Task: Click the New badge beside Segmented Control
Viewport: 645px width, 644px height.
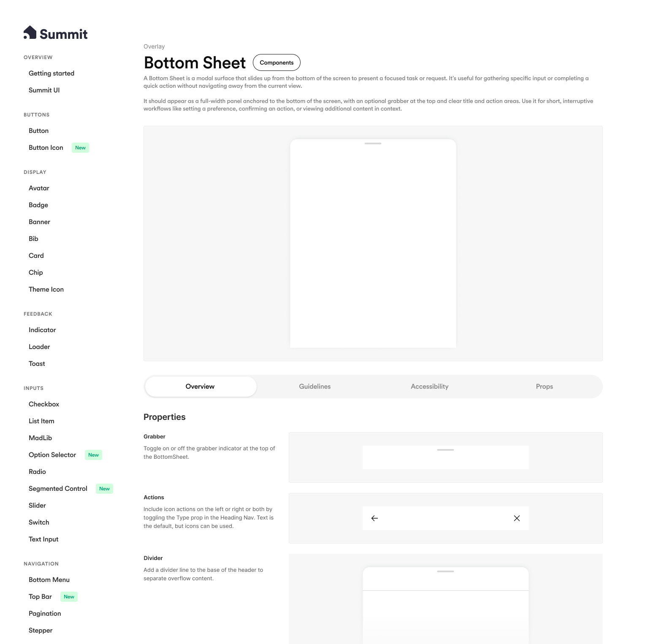Action: [x=104, y=489]
